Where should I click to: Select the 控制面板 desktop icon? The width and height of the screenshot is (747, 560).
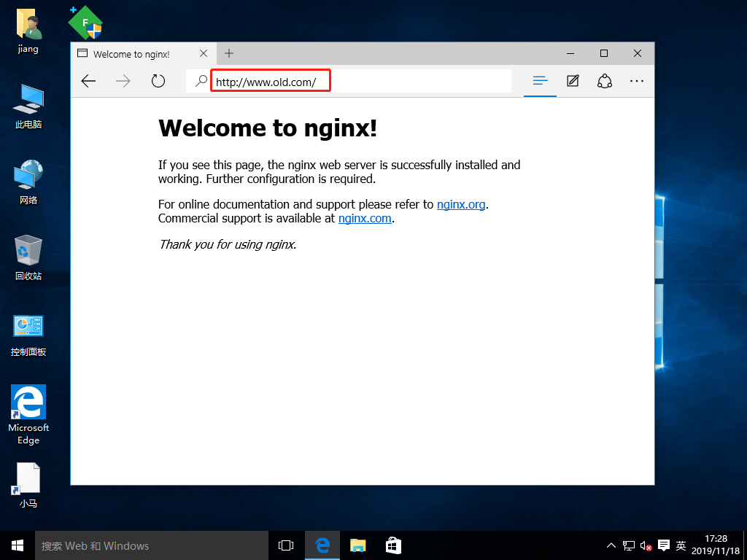pos(28,335)
